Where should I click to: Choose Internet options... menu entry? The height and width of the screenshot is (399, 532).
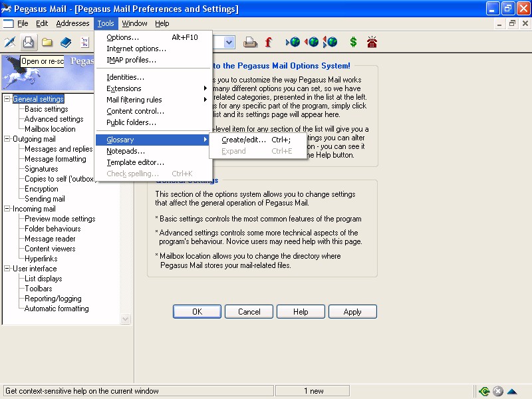(x=153, y=49)
